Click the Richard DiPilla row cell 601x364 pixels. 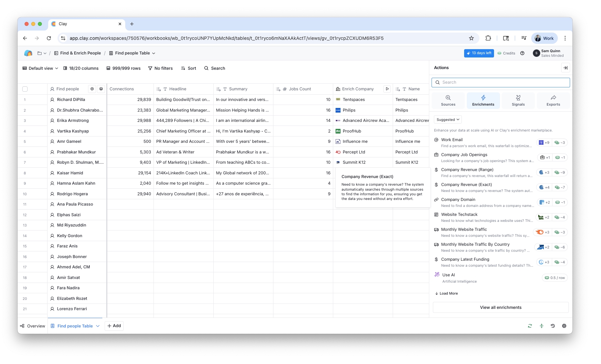[77, 100]
